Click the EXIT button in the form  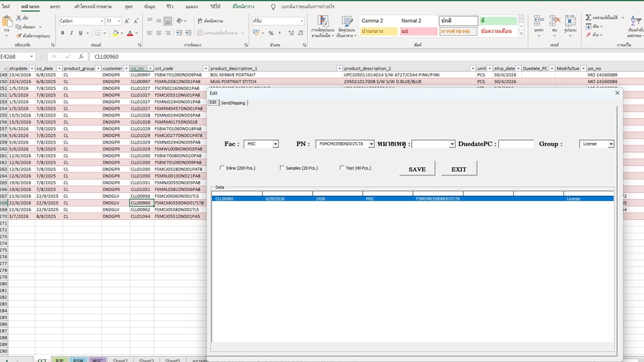click(459, 169)
